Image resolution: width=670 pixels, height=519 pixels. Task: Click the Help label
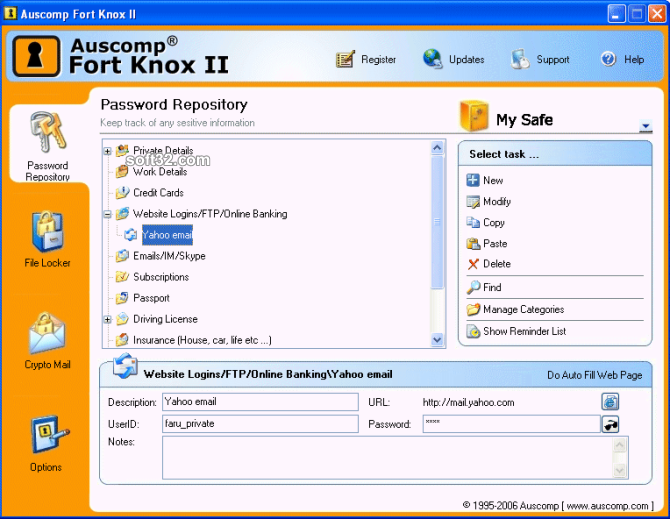(x=634, y=59)
